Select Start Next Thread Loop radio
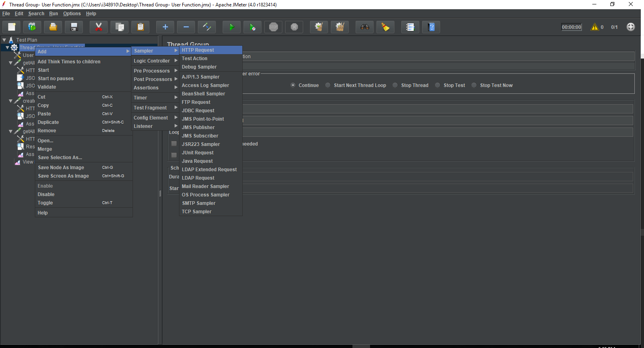Viewport: 644px width, 348px height. [328, 85]
